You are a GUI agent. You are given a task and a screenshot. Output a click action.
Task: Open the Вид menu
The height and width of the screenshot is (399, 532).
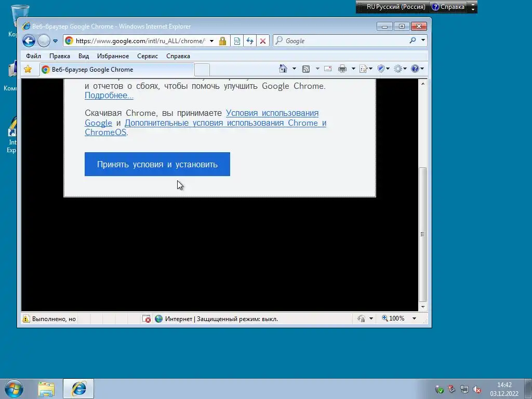84,56
